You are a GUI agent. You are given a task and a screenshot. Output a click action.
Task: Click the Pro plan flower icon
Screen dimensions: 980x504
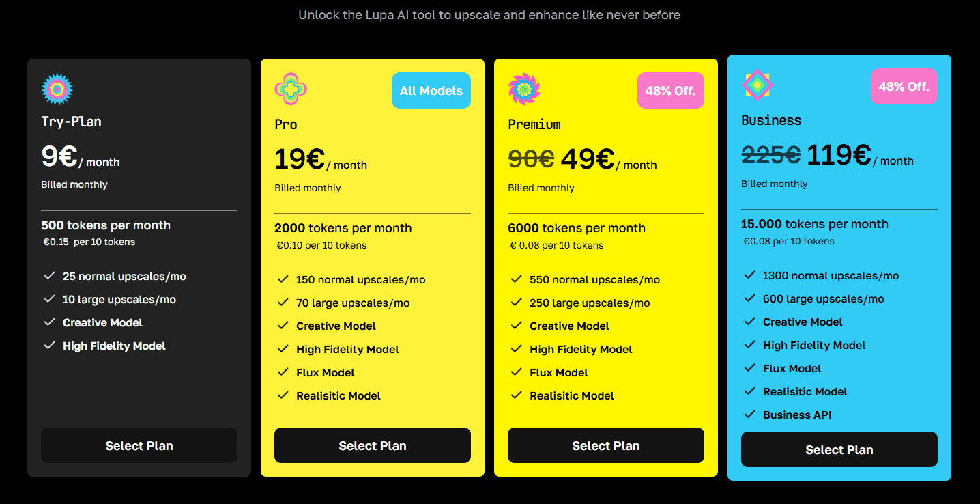tap(291, 89)
